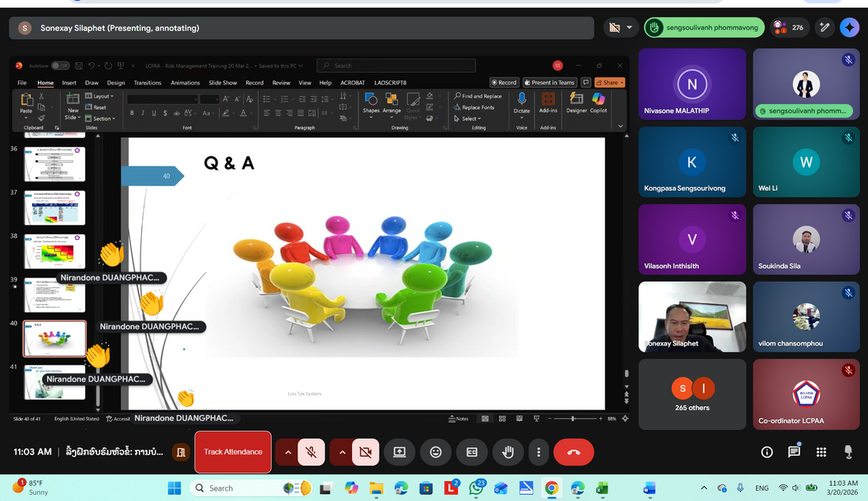The width and height of the screenshot is (868, 501).
Task: Click the Track Attendance button
Action: tap(233, 452)
